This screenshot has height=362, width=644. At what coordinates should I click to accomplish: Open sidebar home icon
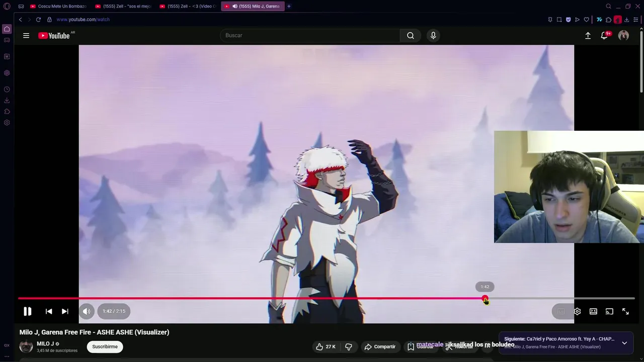coord(7,29)
